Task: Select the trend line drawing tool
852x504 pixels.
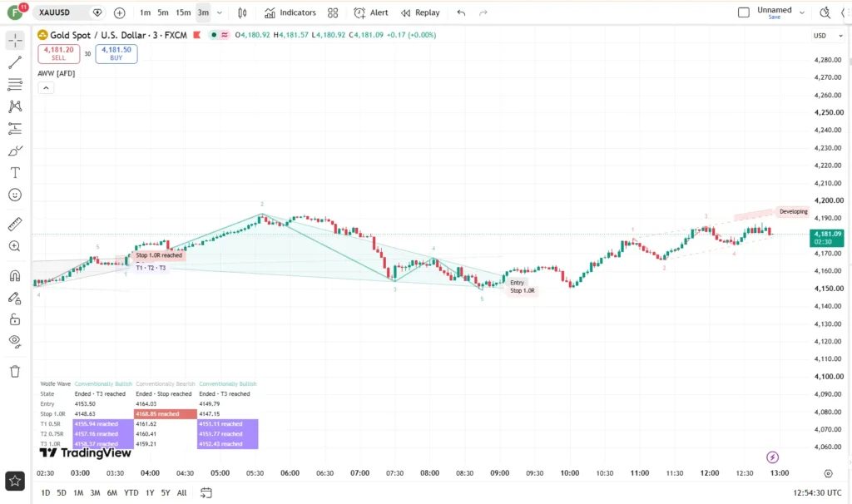Action: pos(15,62)
